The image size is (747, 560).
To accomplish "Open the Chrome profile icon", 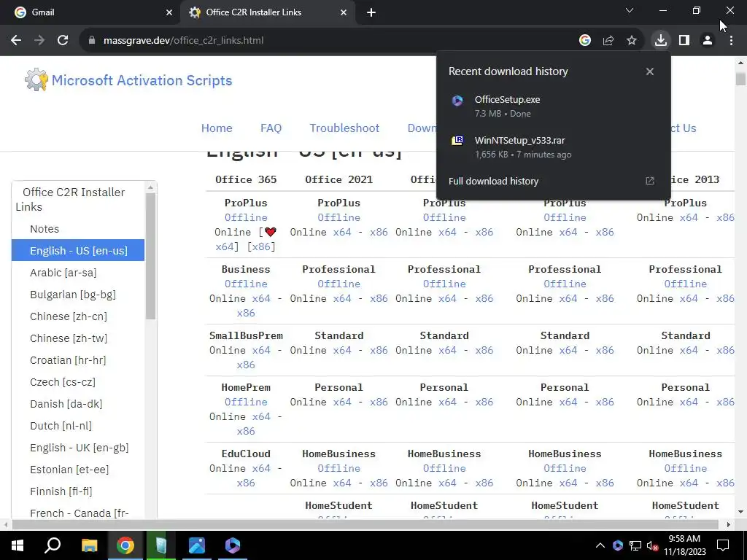I will coord(708,41).
